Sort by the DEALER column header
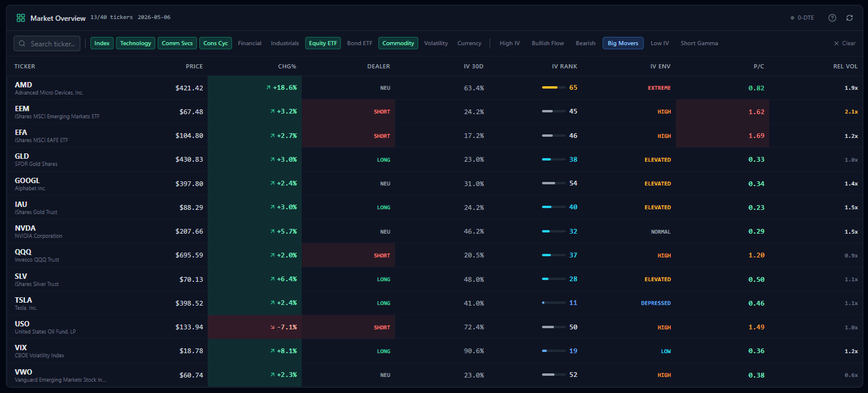The height and width of the screenshot is (393, 868). [x=378, y=67]
